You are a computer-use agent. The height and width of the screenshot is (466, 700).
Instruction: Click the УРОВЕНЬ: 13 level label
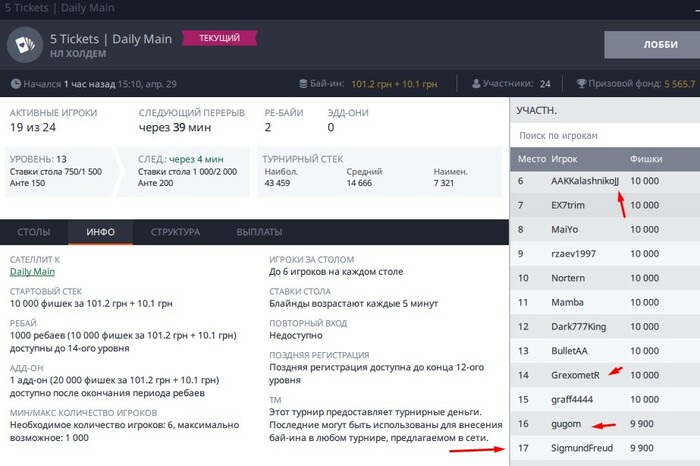coord(38,159)
